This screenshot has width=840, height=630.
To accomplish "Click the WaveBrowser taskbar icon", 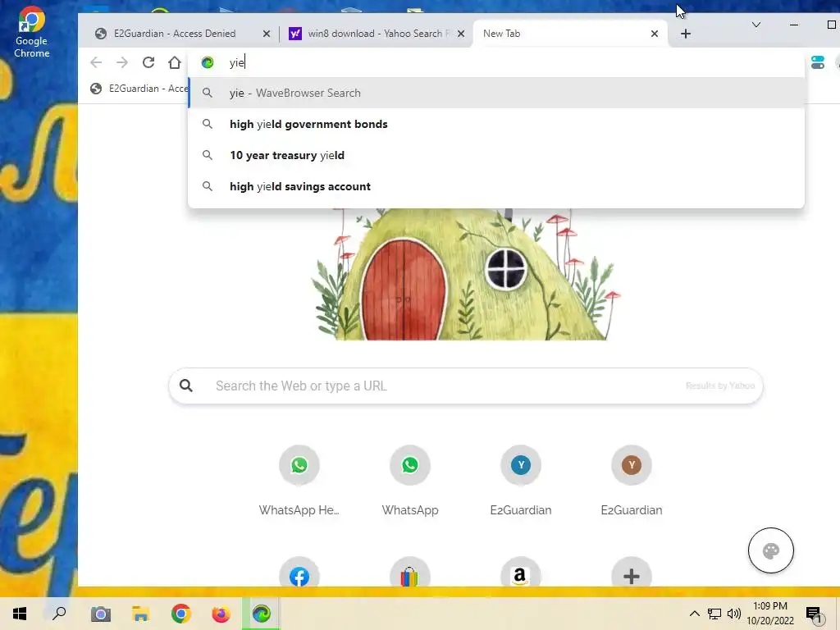I will pyautogui.click(x=262, y=614).
